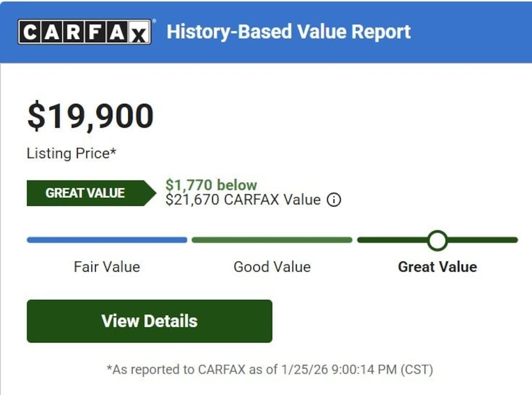Click the registered trademark symbol by the logo
This screenshot has height=395, width=532.
[x=154, y=21]
